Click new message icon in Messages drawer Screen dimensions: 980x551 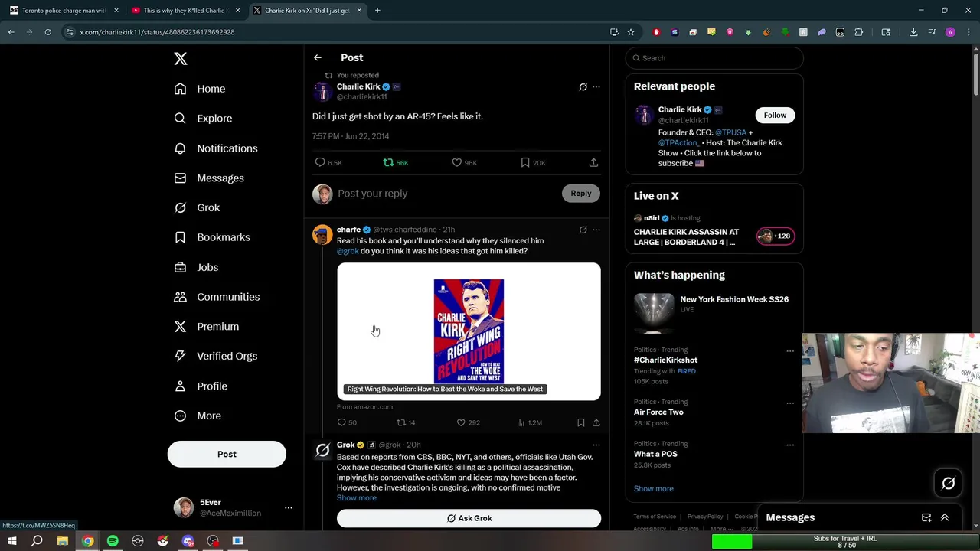click(x=926, y=518)
